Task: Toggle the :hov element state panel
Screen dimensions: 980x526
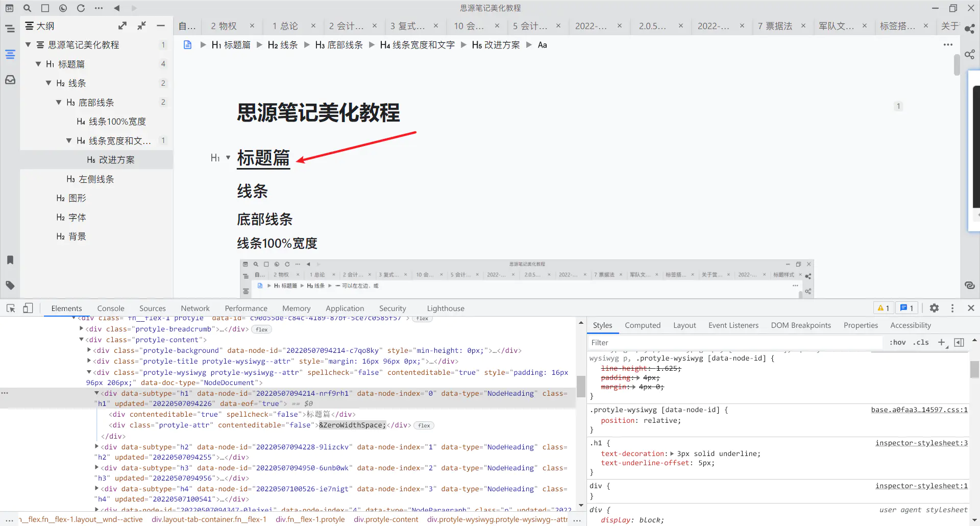Action: coord(897,343)
